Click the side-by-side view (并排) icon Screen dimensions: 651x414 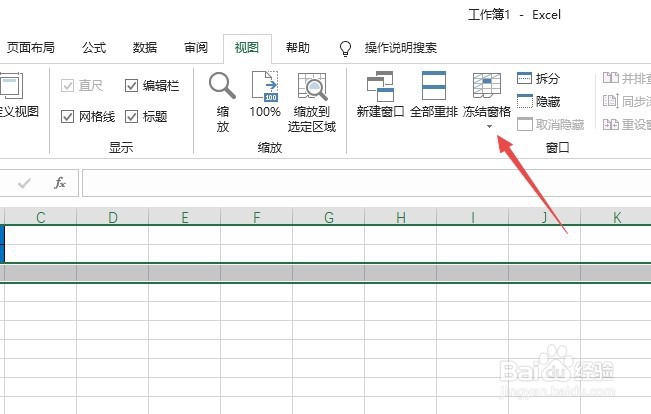click(611, 78)
